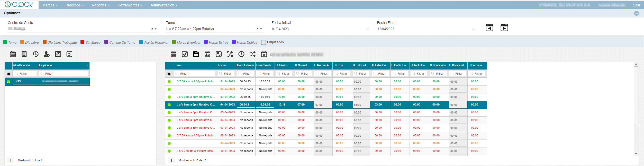The width and height of the screenshot is (644, 166).
Task: Click the save floppy disk icon
Action: (x=196, y=54)
